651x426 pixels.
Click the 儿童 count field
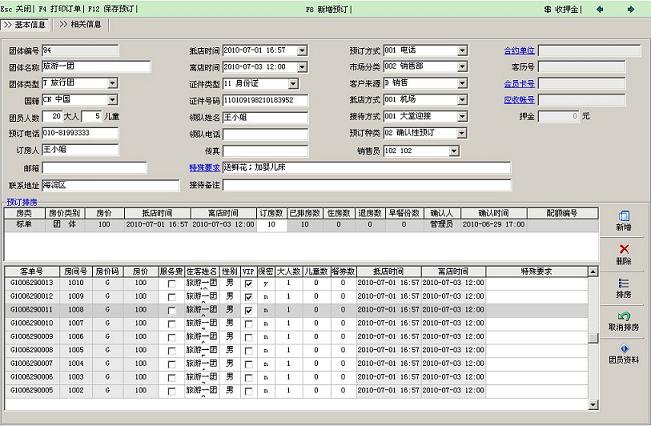[92, 117]
